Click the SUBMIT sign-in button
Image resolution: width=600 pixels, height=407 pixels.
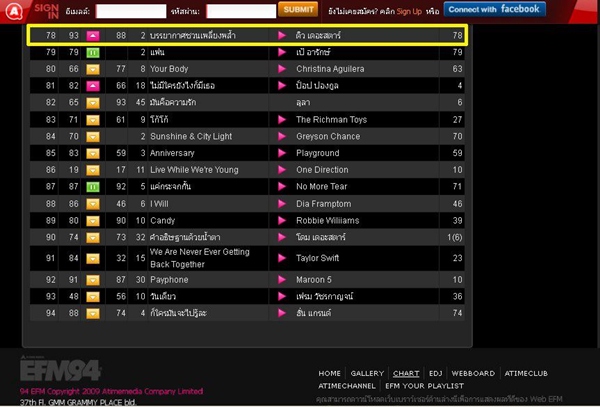[298, 10]
